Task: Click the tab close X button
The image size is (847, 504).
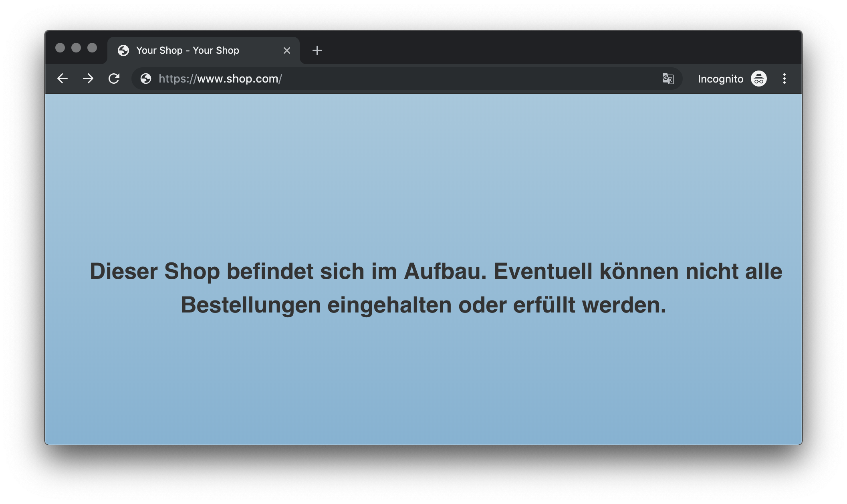Action: coord(287,50)
